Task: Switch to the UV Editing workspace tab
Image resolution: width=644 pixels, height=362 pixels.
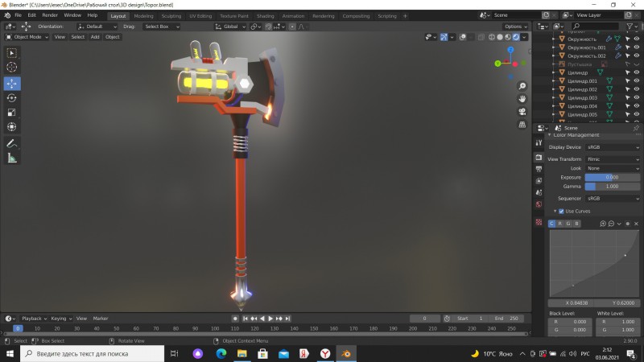Action: (200, 16)
